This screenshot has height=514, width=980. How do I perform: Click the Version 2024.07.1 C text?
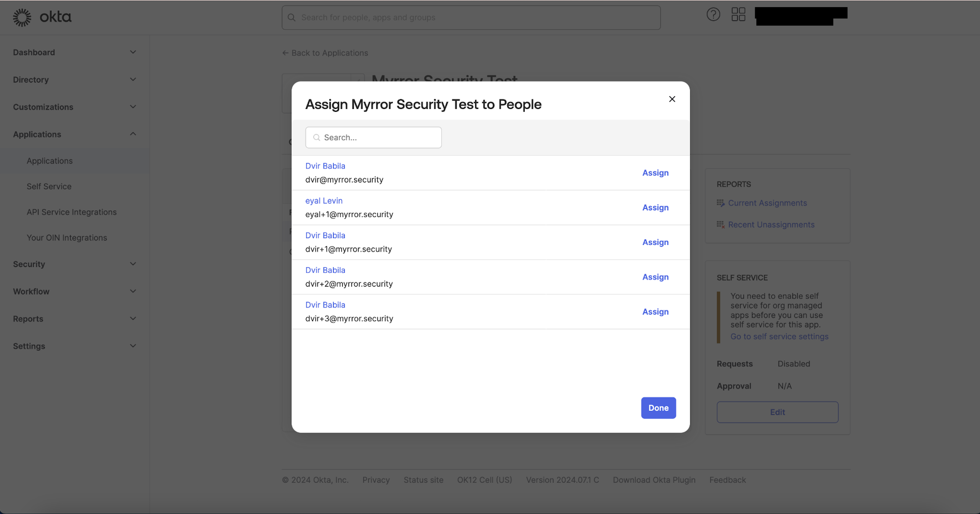click(x=562, y=480)
